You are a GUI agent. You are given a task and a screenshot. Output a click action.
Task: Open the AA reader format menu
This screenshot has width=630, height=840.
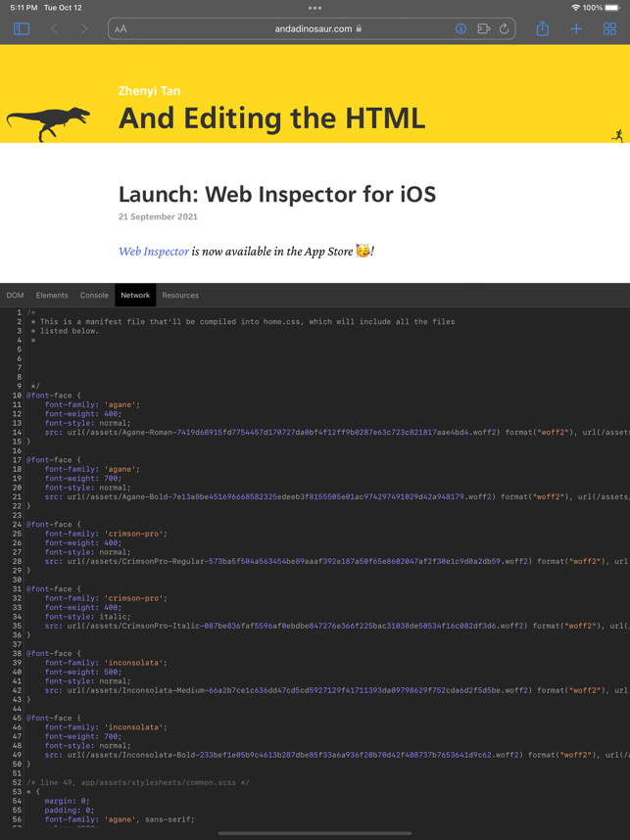121,29
